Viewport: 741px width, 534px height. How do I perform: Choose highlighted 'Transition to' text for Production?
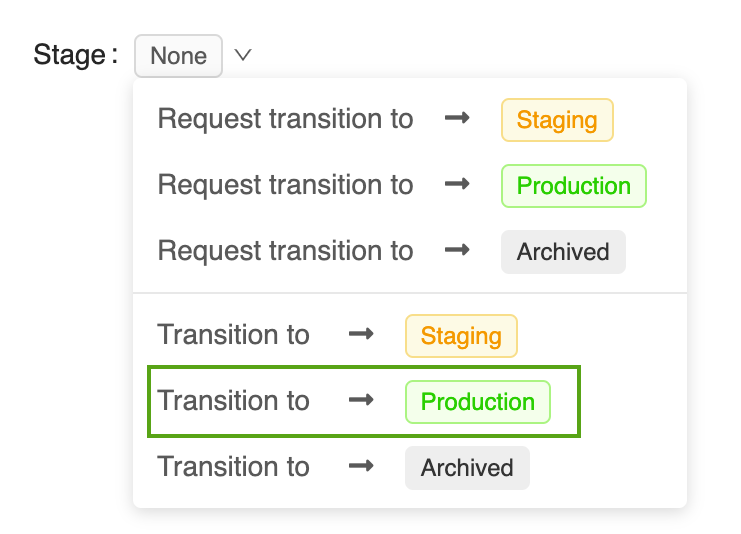click(234, 401)
